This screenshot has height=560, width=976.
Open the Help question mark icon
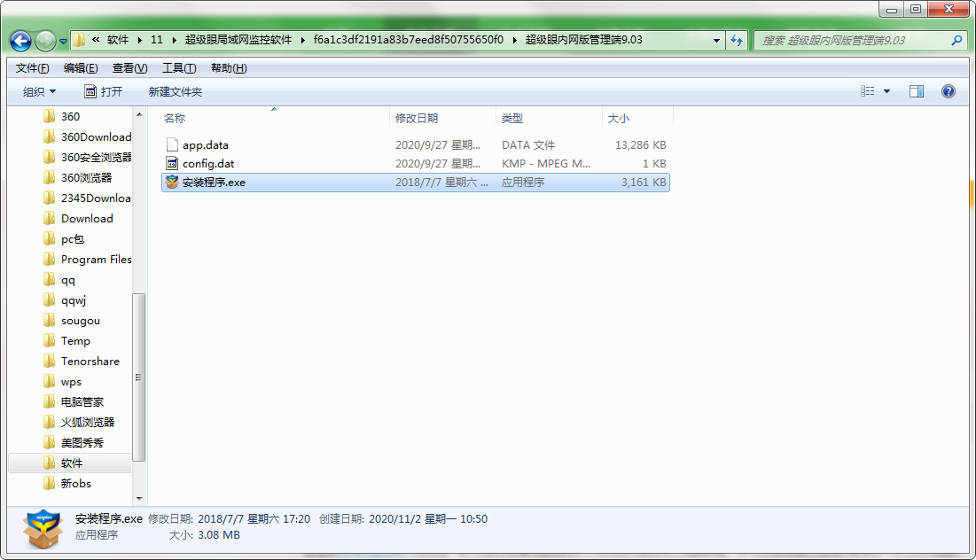tap(948, 91)
